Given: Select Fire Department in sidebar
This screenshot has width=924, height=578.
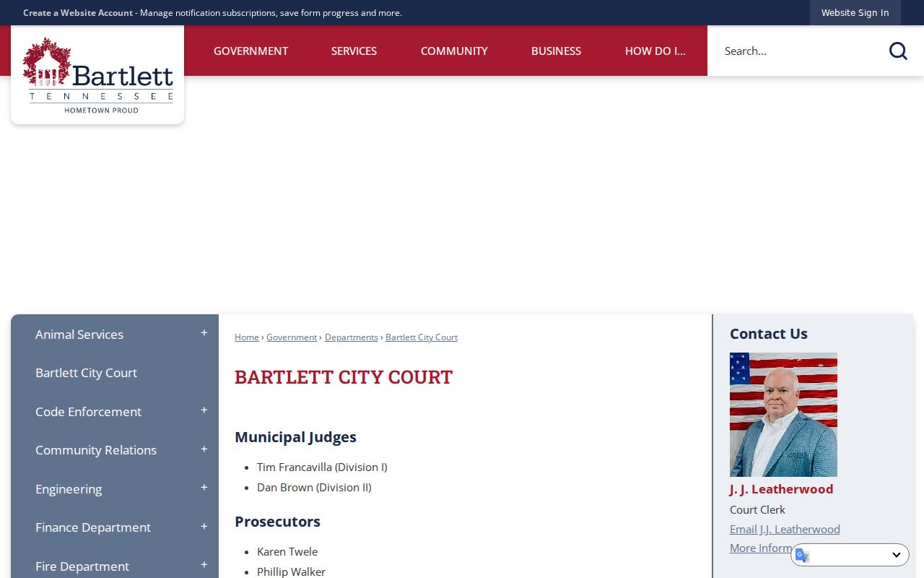Looking at the screenshot, I should (82, 566).
